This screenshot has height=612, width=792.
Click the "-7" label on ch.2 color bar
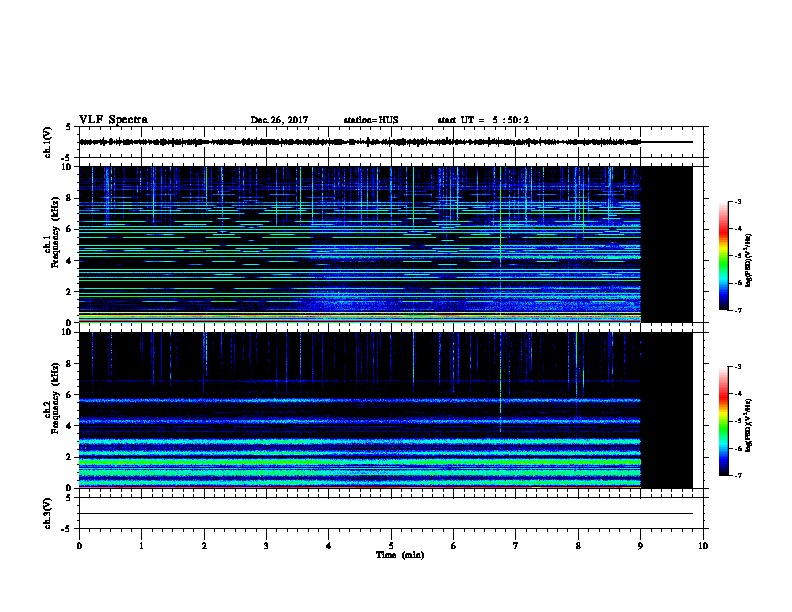(x=737, y=476)
